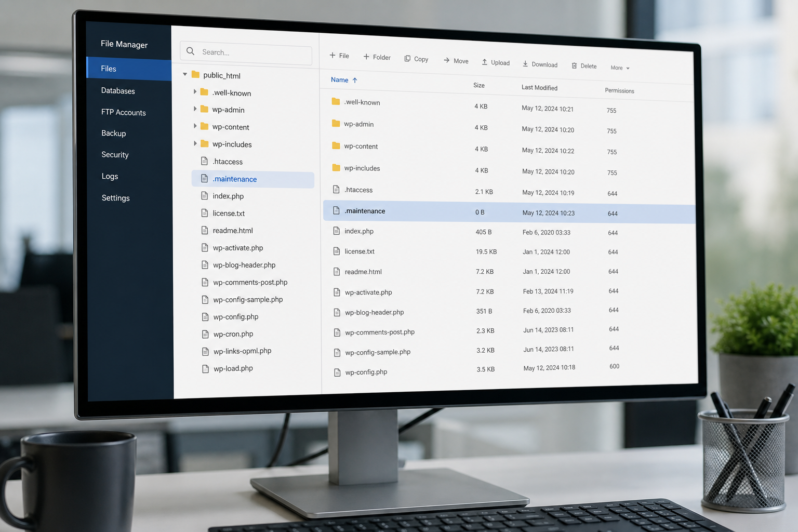The width and height of the screenshot is (798, 532).
Task: Click date May 12, 2024 10:18
Action: pyautogui.click(x=549, y=368)
